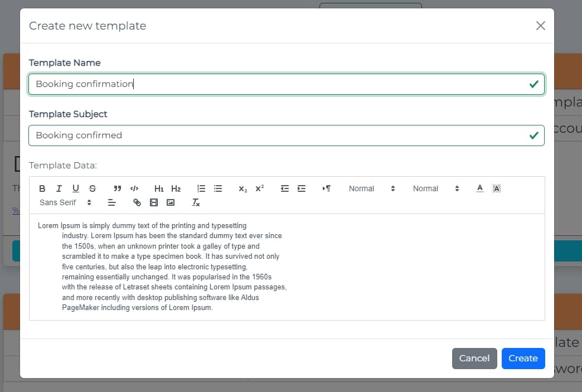Open the text color picker
This screenshot has height=392, width=582.
click(x=479, y=188)
